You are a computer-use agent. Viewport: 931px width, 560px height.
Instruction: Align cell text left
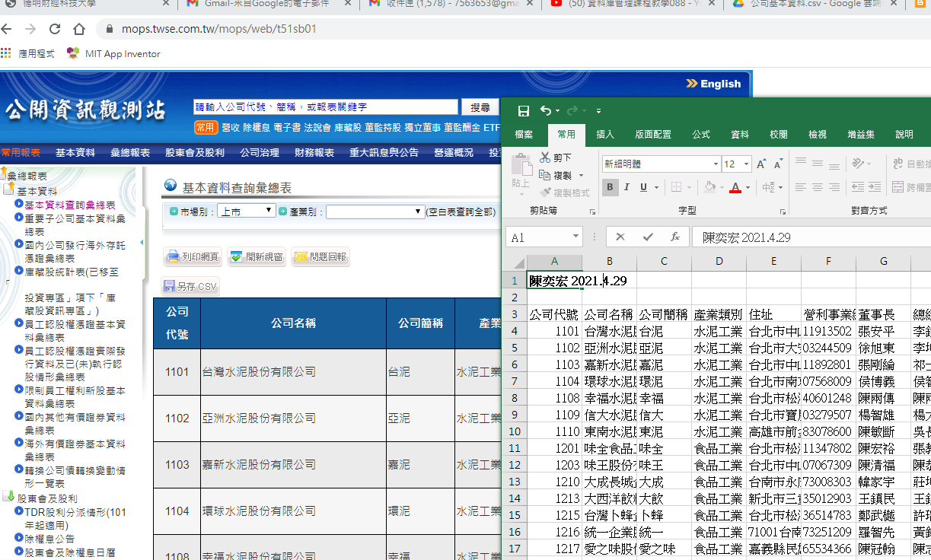[x=801, y=187]
